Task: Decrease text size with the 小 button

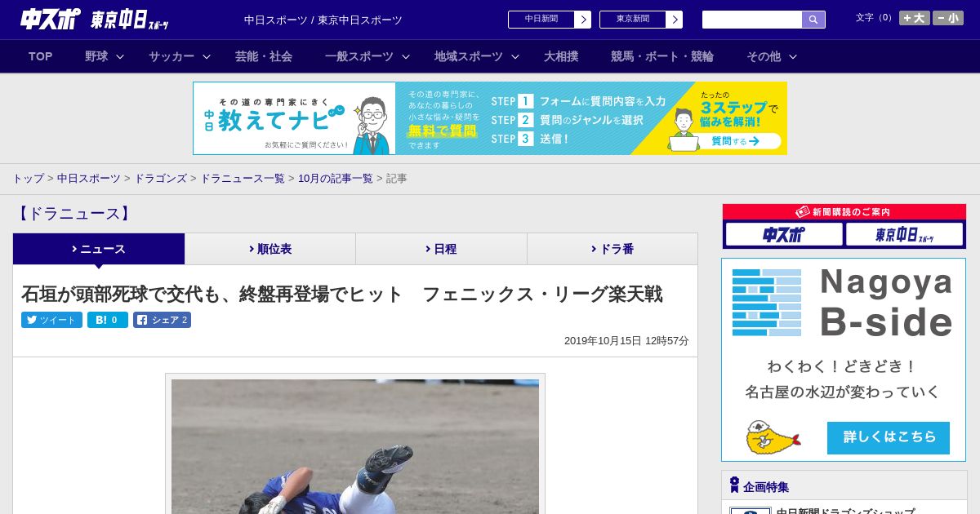Action: point(948,18)
